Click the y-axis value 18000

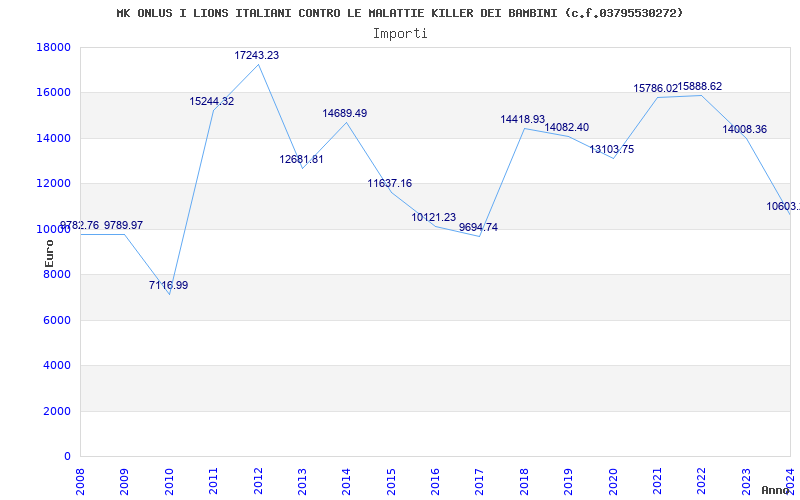[53, 47]
